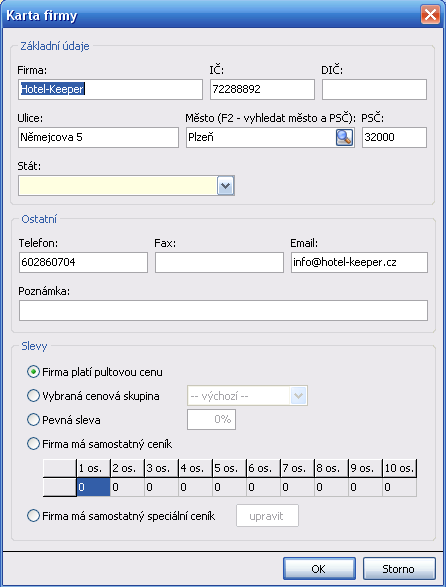The image size is (446, 587).
Task: Cancel with the Storno button
Action: coord(399,569)
